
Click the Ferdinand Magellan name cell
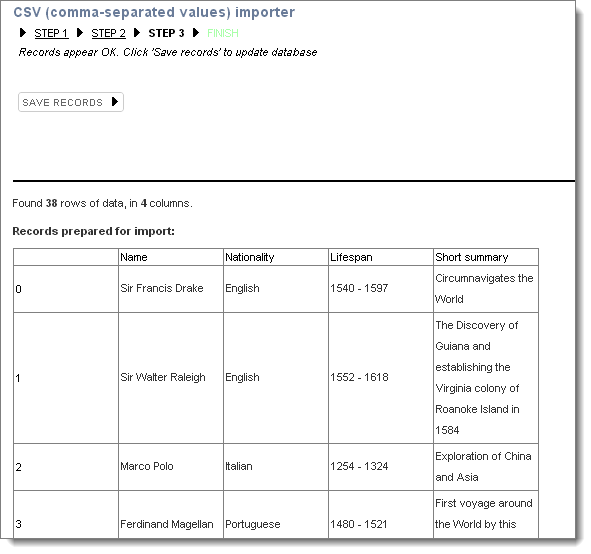(171, 515)
